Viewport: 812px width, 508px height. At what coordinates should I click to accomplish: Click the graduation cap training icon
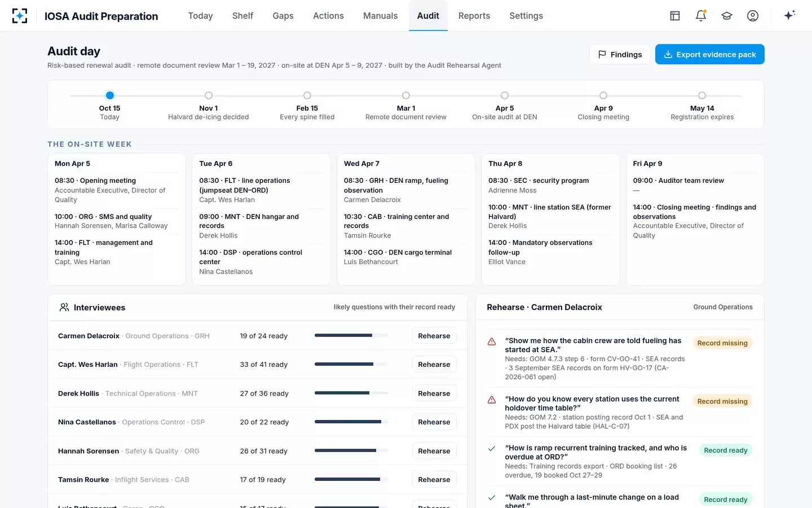(727, 16)
